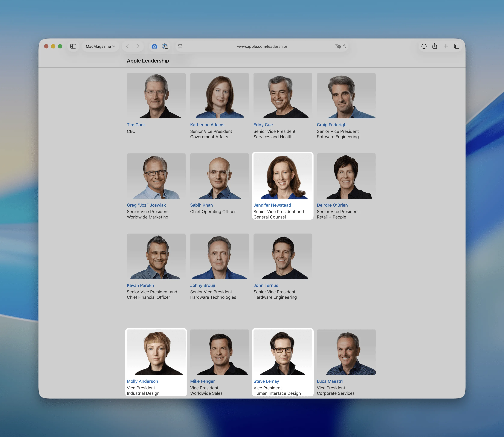The image size is (504, 437).
Task: Click the "CEO" title text
Action: click(x=131, y=131)
